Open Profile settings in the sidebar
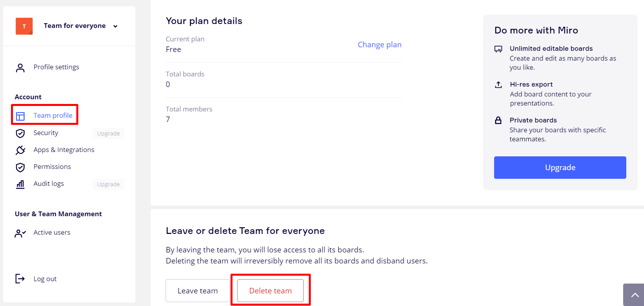The image size is (644, 306). pos(56,67)
